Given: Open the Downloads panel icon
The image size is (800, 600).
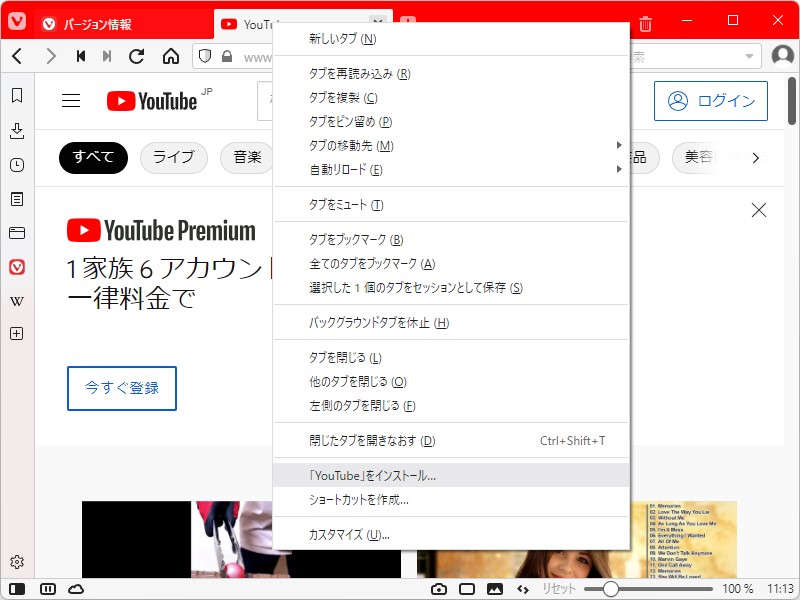Looking at the screenshot, I should point(16,131).
